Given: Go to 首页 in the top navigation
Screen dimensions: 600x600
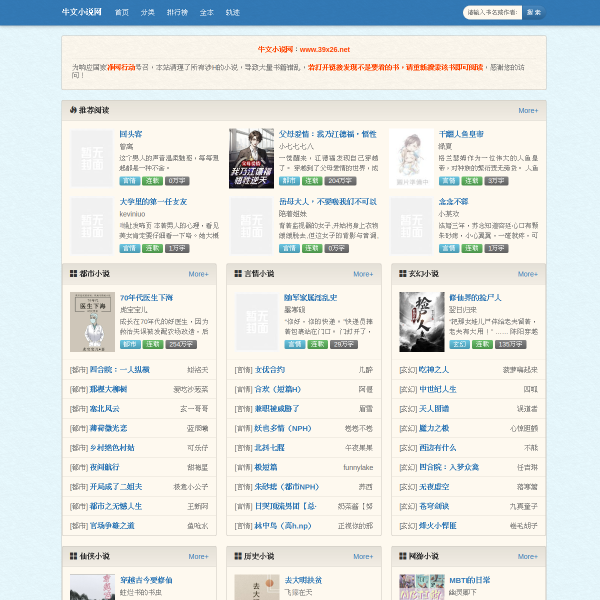Looking at the screenshot, I should [122, 12].
